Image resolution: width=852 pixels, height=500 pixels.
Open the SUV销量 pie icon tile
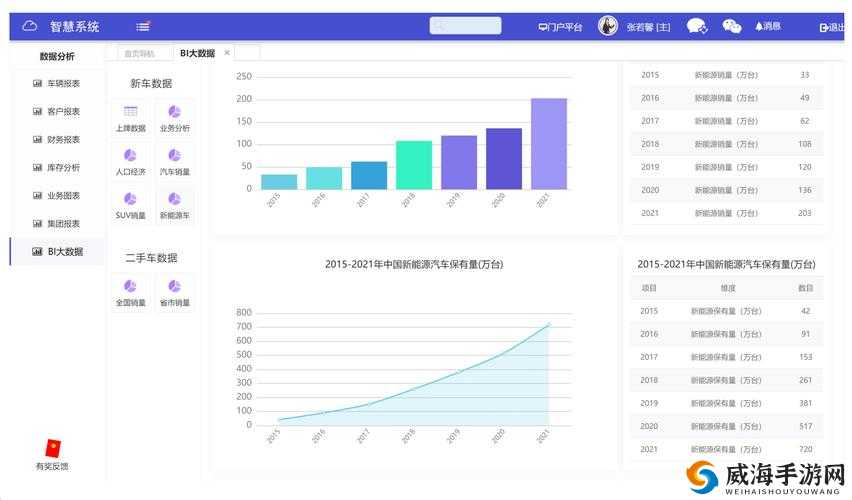click(x=130, y=205)
